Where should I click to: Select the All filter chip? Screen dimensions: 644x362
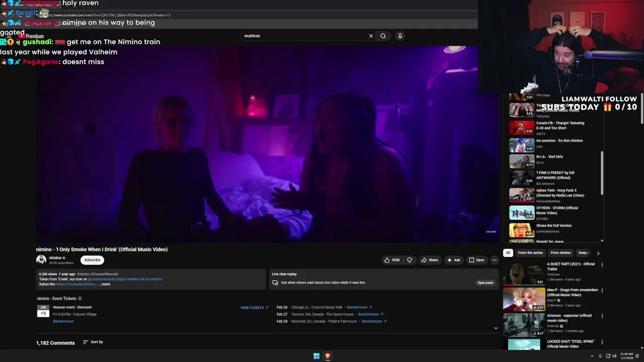(508, 253)
